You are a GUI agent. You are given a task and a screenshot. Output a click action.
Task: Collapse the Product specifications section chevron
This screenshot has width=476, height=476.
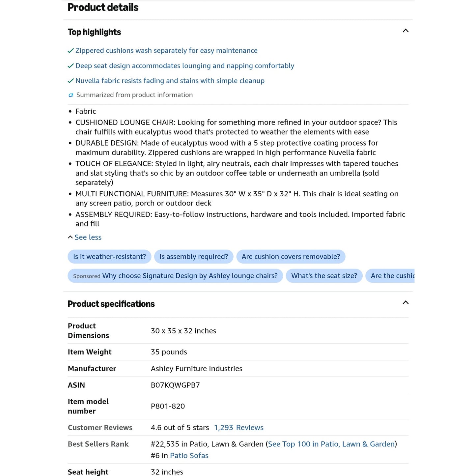tap(406, 302)
